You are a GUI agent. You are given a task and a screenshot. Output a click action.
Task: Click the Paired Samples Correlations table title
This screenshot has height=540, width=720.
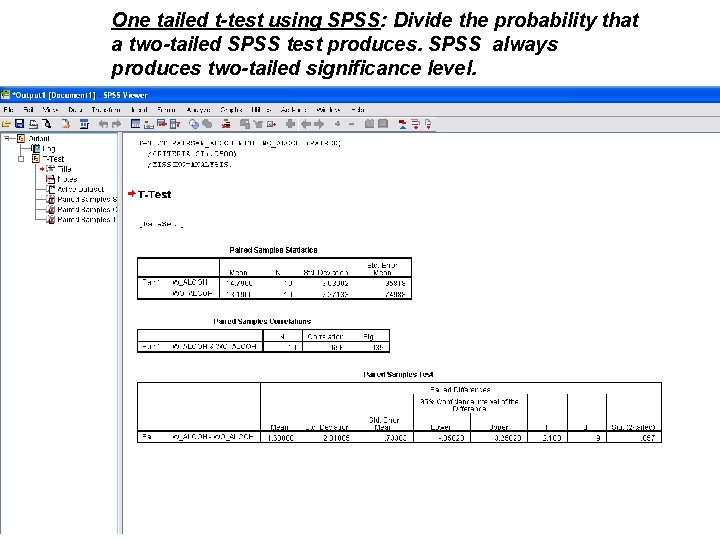(262, 321)
